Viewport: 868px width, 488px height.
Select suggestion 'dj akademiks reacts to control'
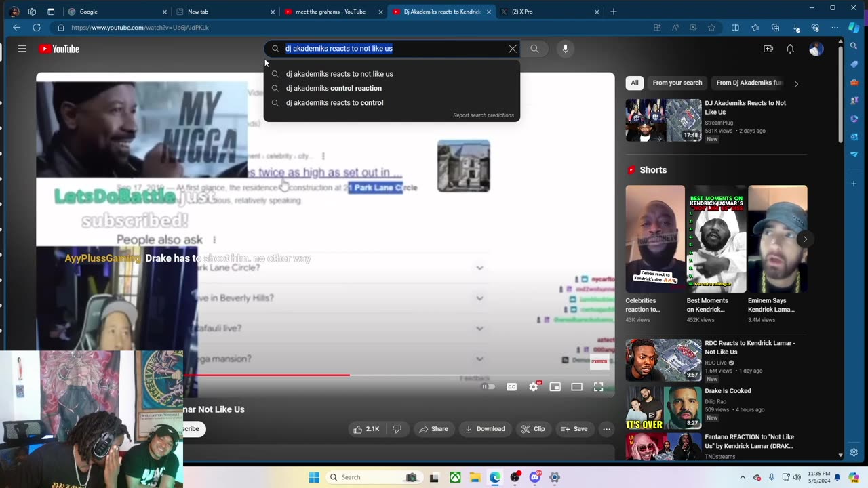click(392, 103)
